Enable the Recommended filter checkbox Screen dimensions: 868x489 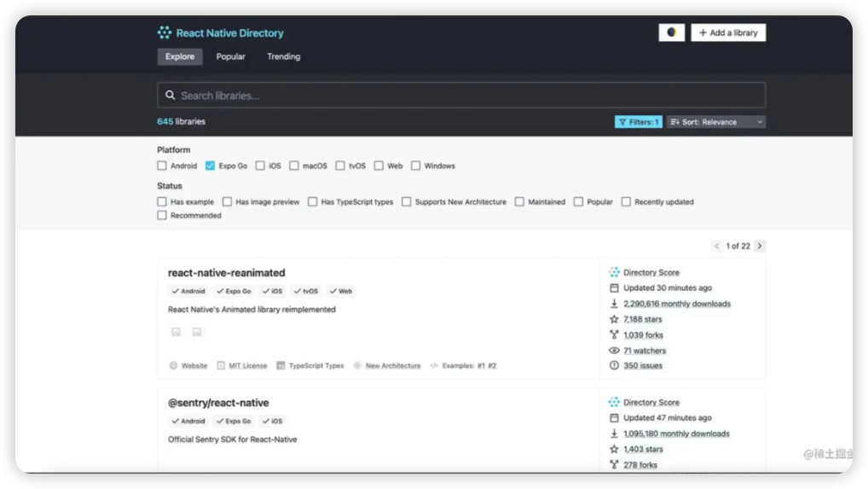(x=162, y=215)
